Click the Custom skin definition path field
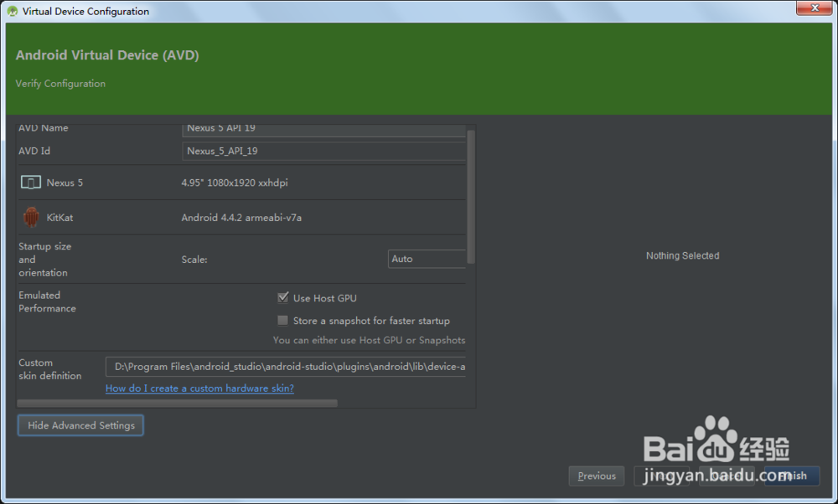The image size is (838, 504). point(286,367)
